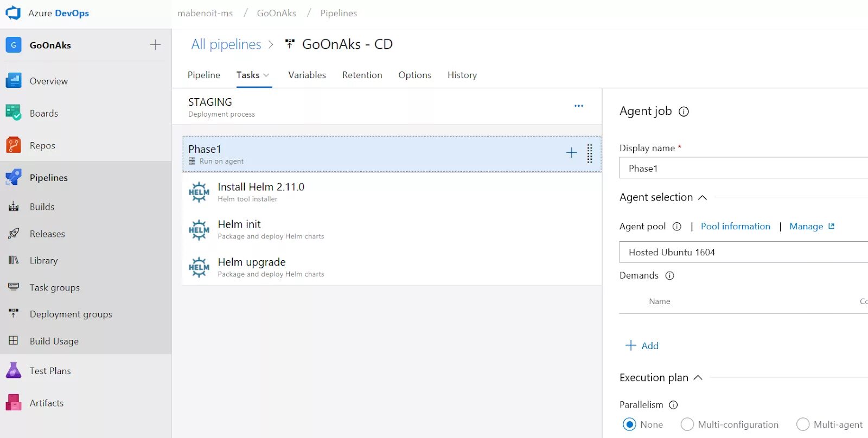The height and width of the screenshot is (438, 868).
Task: Click the GoOnAks project avatar icon
Action: click(14, 45)
